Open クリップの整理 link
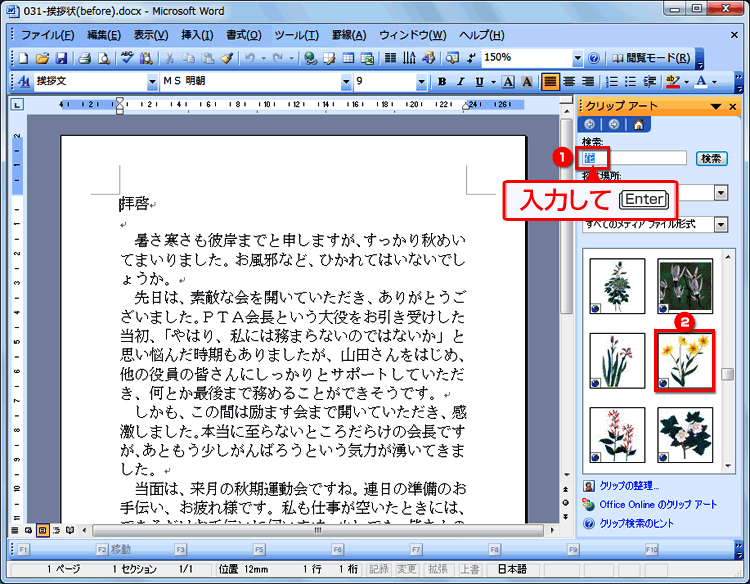Image resolution: width=750 pixels, height=584 pixels. click(x=629, y=486)
